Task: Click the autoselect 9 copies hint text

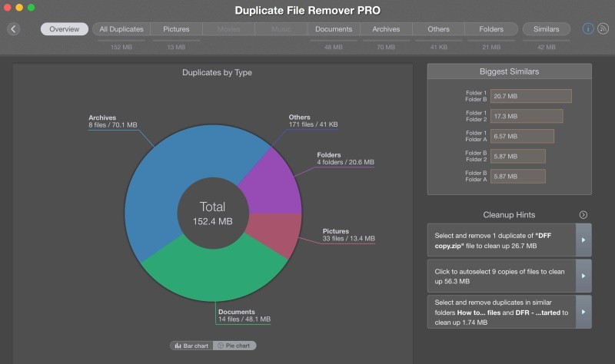Action: pyautogui.click(x=499, y=276)
